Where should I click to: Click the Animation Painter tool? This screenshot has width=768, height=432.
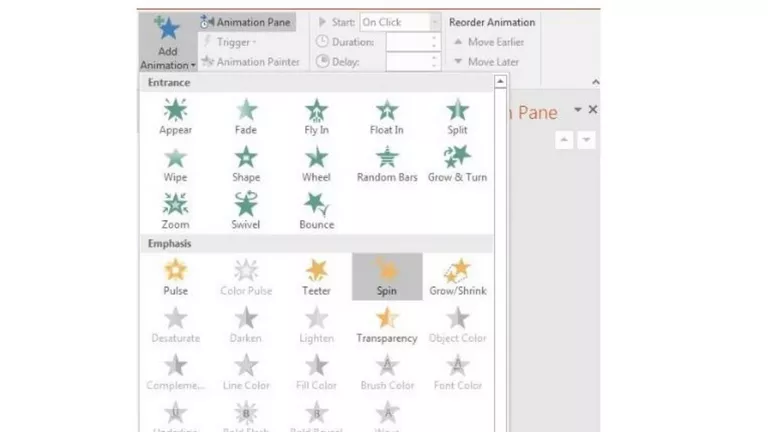click(x=250, y=62)
